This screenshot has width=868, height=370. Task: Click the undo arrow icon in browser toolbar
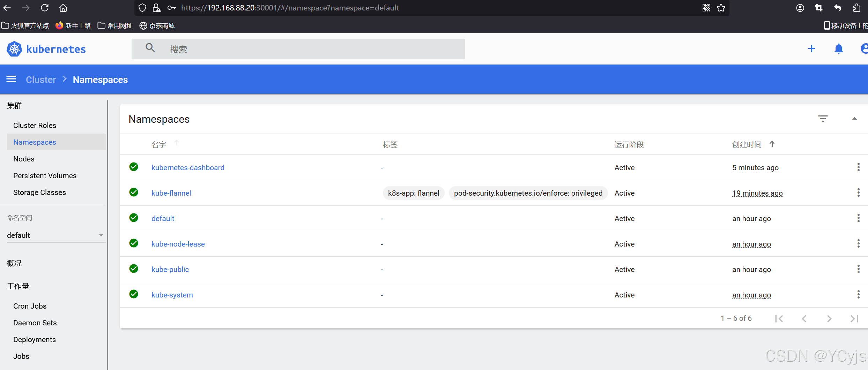tap(838, 8)
